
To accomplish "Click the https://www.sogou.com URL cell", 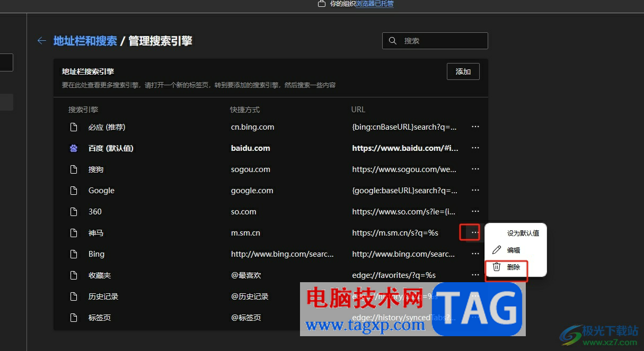I will click(x=404, y=169).
